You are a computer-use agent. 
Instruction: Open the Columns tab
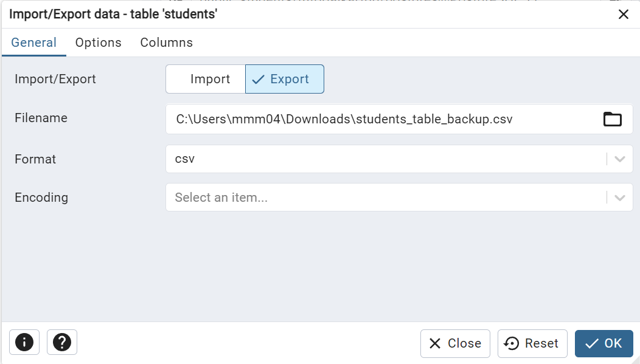[166, 43]
